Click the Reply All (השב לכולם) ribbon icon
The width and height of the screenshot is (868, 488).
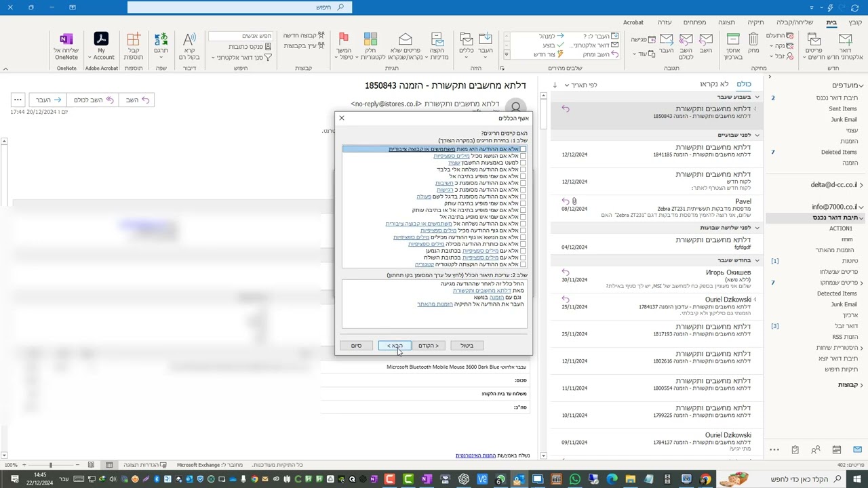coord(686,40)
